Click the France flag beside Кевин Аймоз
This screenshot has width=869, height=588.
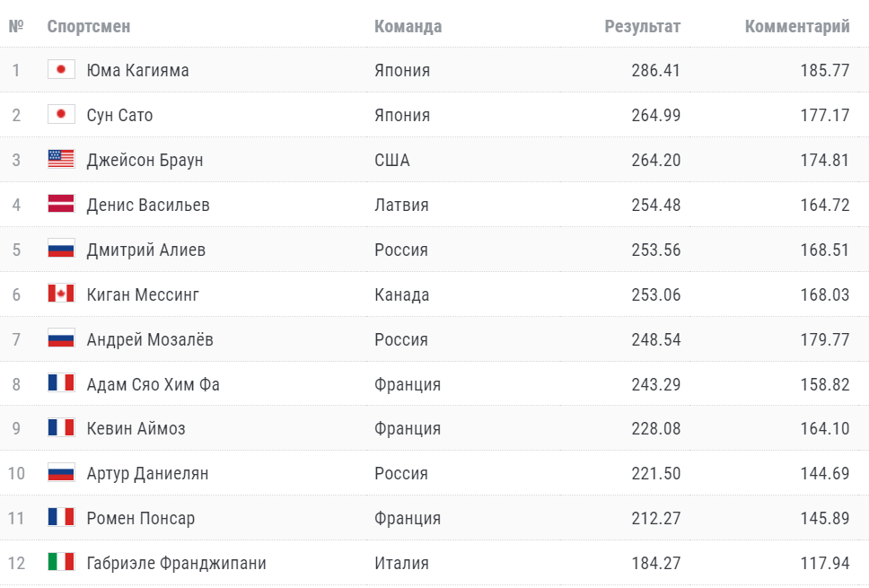61,428
